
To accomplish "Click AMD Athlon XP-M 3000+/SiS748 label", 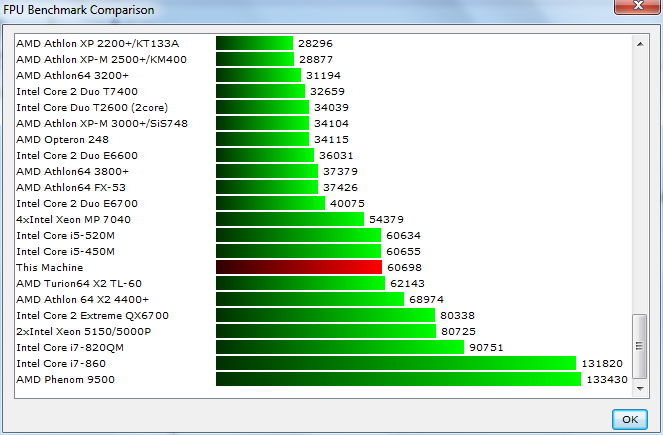I will tap(102, 123).
